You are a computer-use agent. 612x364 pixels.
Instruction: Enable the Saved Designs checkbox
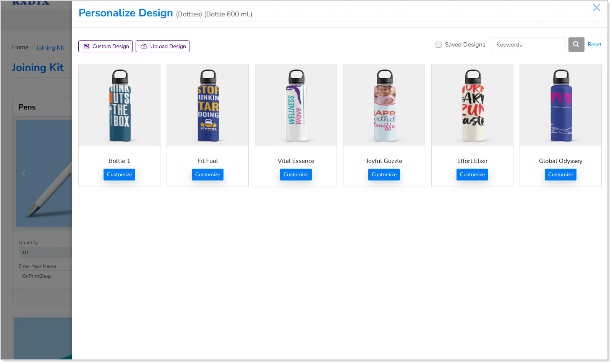click(x=439, y=45)
